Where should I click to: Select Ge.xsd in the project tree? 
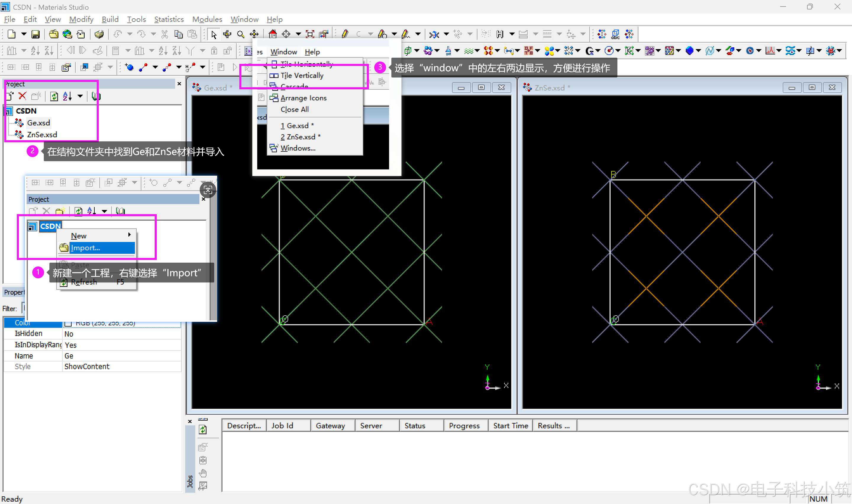click(x=38, y=123)
